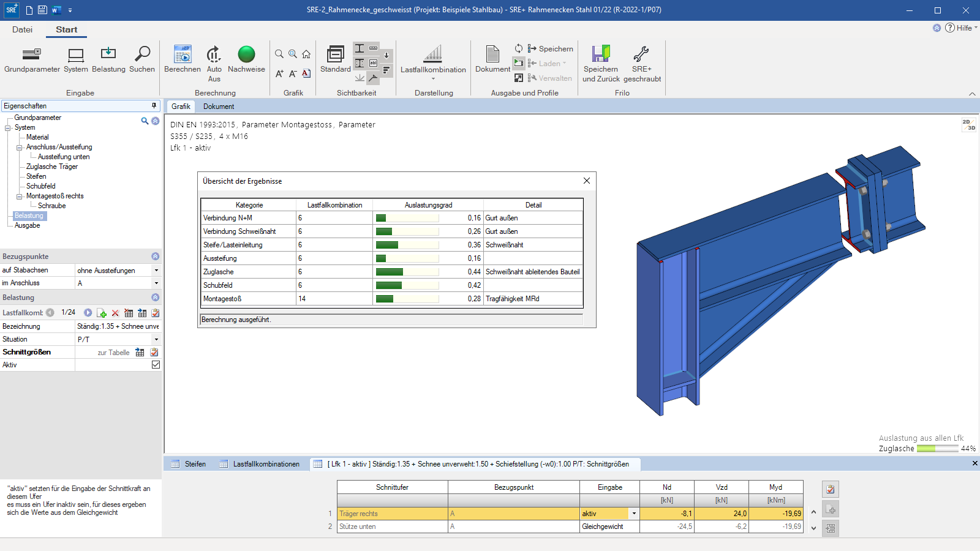
Task: Open the Lastfallkombinationen bottom tab
Action: pyautogui.click(x=260, y=464)
